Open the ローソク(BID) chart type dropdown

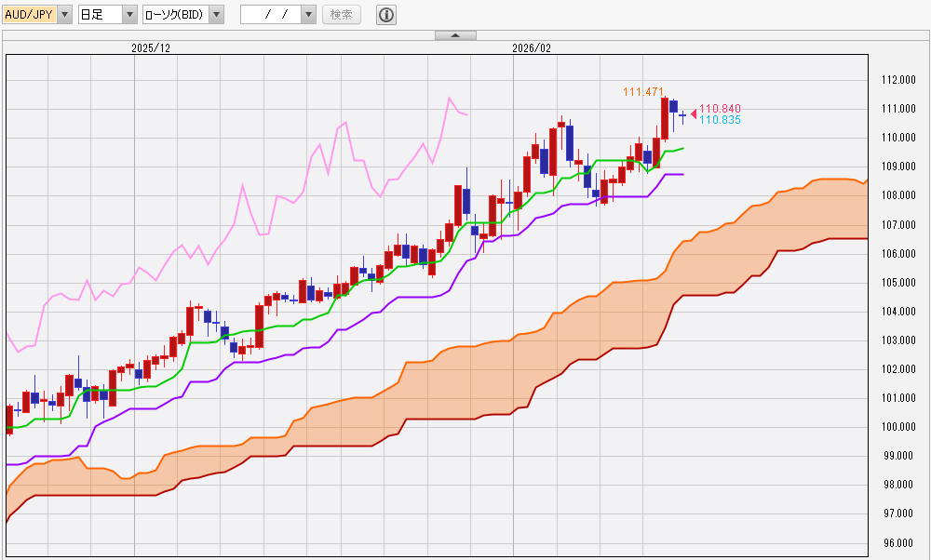tap(216, 15)
